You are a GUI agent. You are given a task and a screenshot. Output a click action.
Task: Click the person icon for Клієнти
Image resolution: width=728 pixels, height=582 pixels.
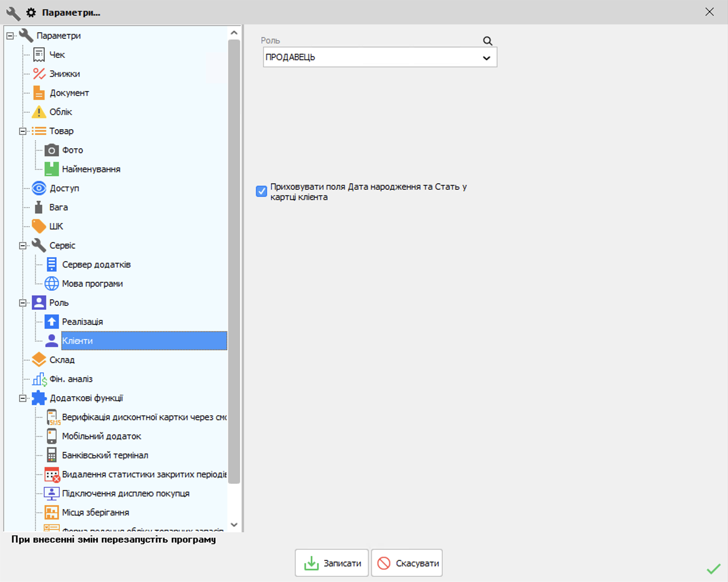coord(52,341)
